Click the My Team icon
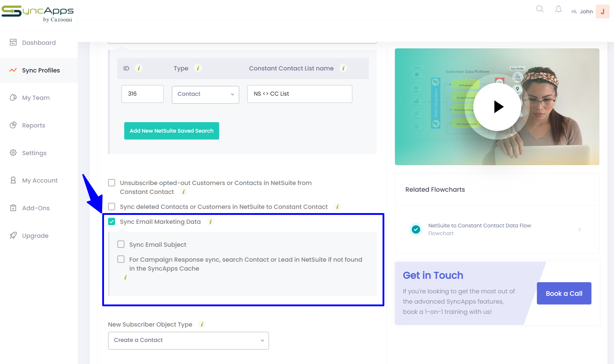 click(13, 97)
